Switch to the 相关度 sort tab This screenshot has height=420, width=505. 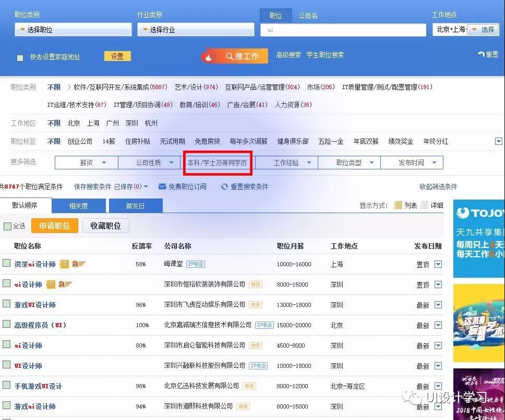pos(79,206)
